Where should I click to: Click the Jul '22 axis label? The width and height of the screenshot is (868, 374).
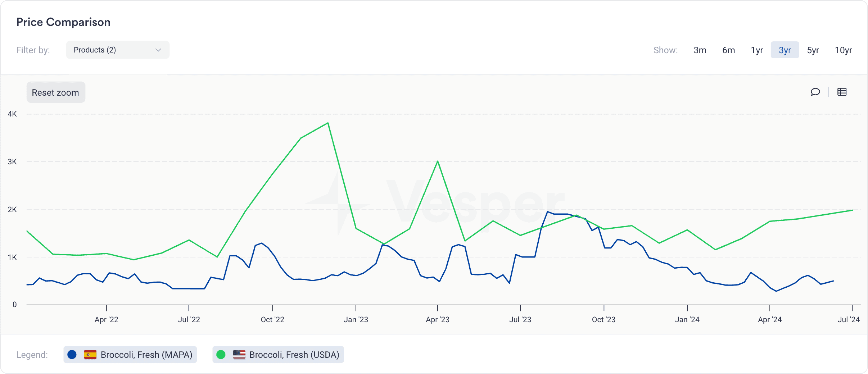click(189, 319)
